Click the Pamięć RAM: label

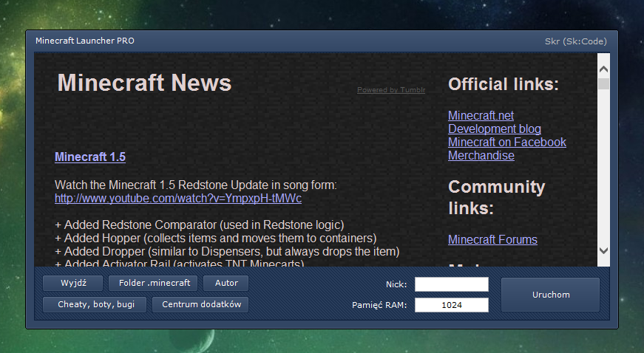click(x=379, y=306)
